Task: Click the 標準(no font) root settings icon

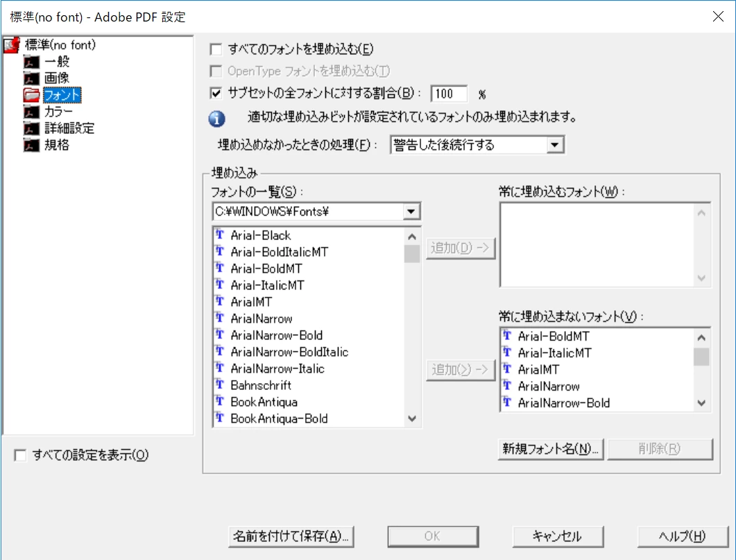Action: click(x=12, y=44)
